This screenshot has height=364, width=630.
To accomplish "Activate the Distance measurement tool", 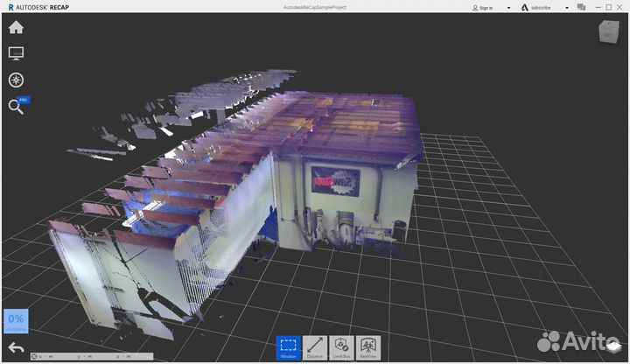I will click(x=315, y=348).
